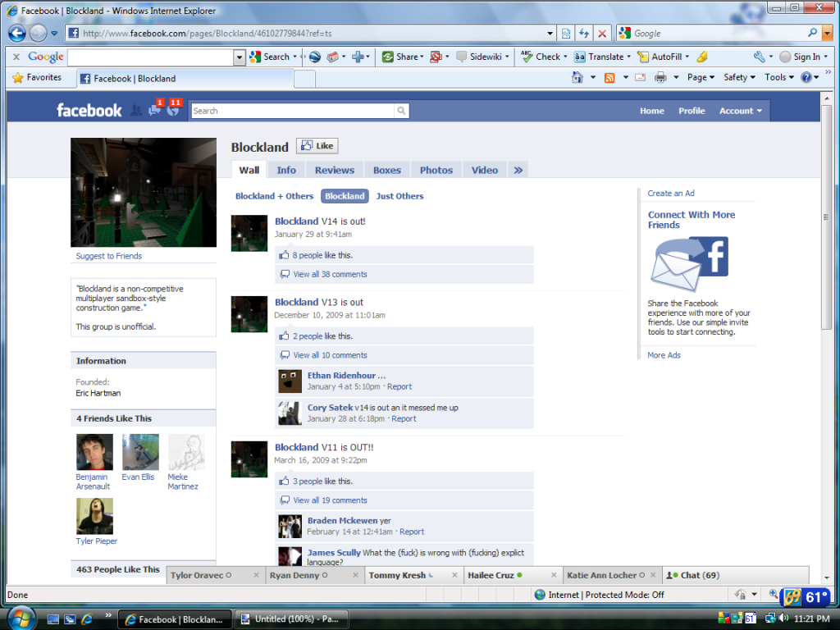
Task: Click "View all 38 comments" link
Action: (x=330, y=274)
